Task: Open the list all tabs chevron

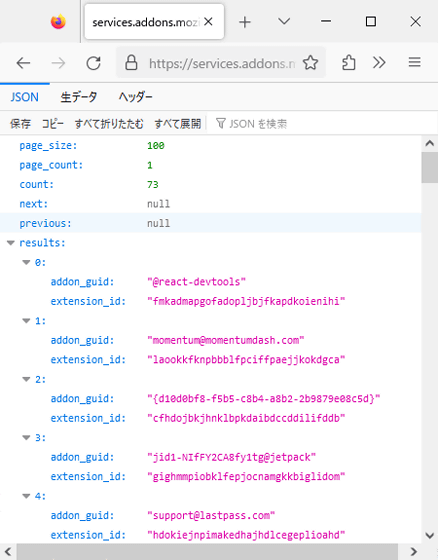Action: click(x=284, y=22)
